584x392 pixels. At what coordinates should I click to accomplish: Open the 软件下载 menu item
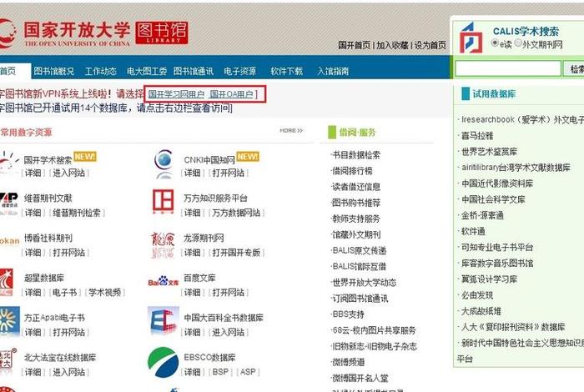[286, 71]
